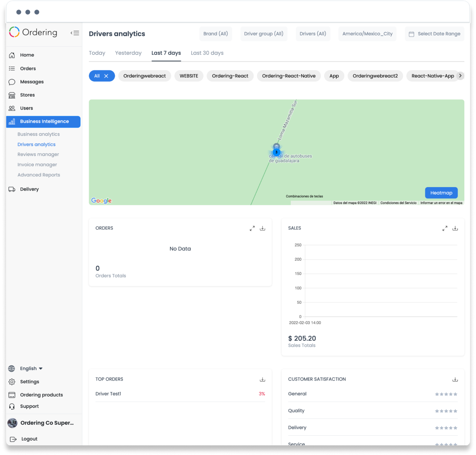The image size is (476, 455).
Task: Click the Google logo on map
Action: [101, 200]
